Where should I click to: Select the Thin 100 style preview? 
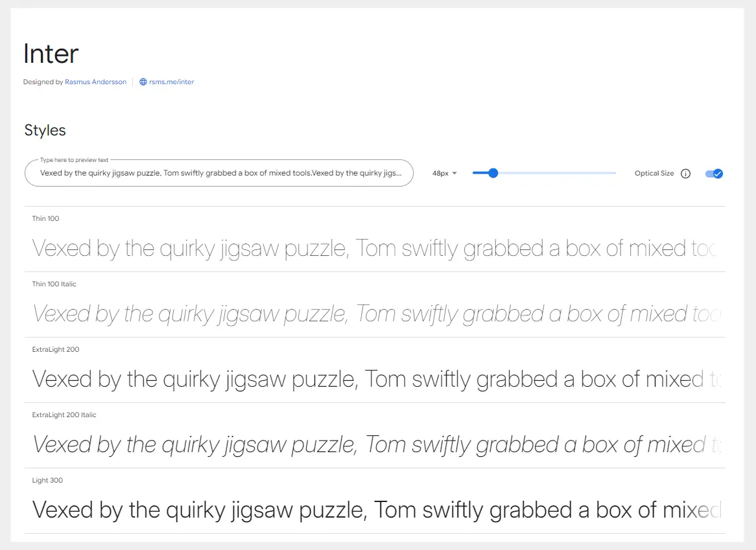point(374,249)
